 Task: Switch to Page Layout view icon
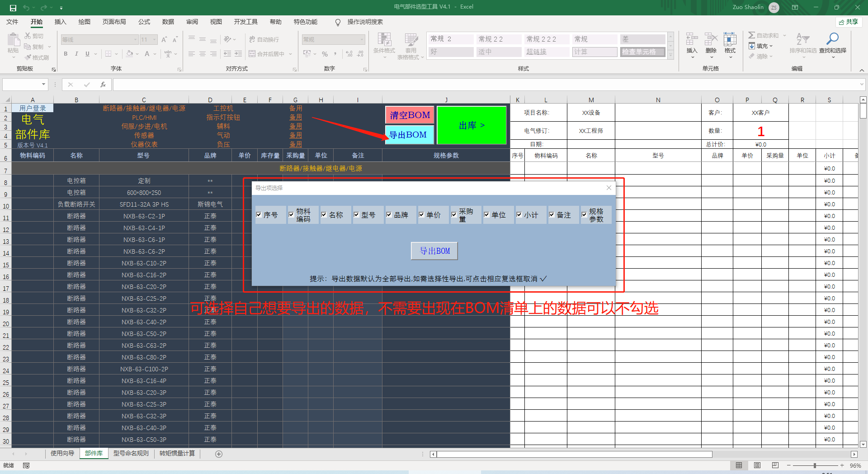coord(757,465)
